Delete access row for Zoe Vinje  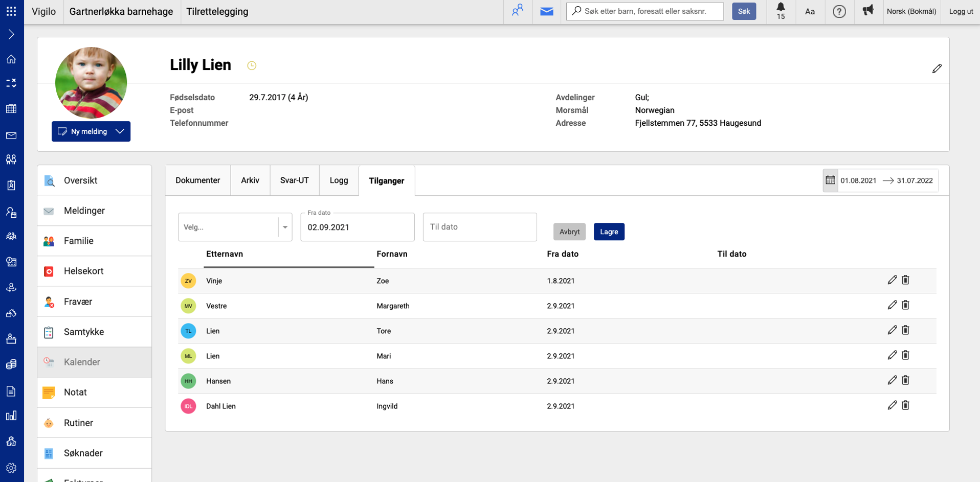pyautogui.click(x=905, y=280)
